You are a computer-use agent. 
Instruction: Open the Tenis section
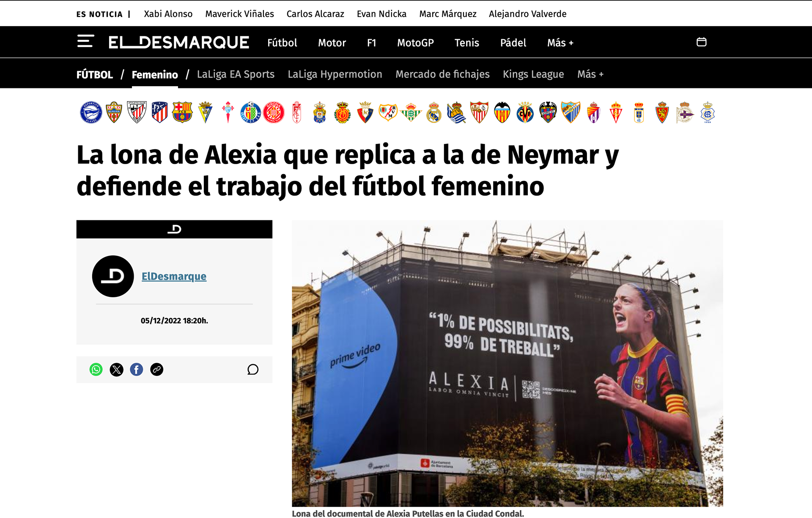[467, 43]
